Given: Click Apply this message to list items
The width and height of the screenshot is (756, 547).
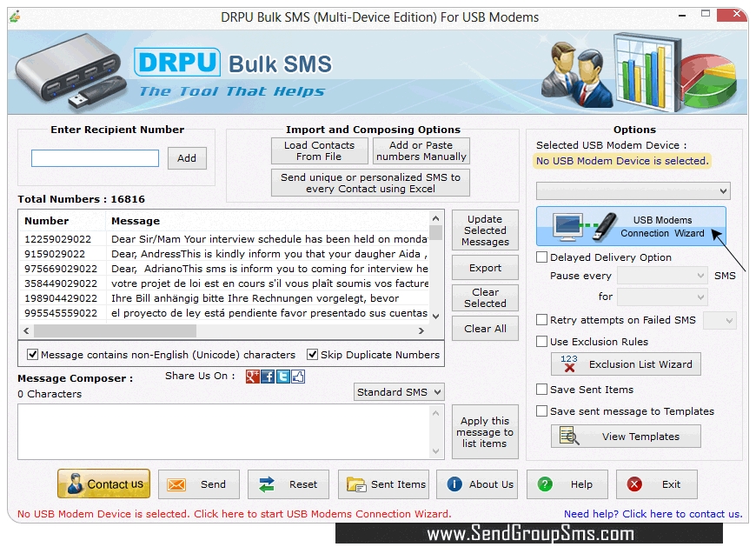Looking at the screenshot, I should pos(485,431).
